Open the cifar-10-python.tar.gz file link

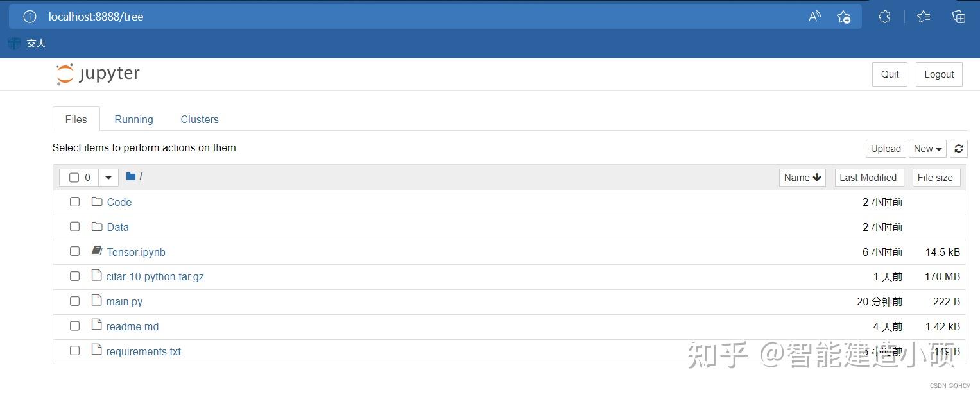tap(155, 277)
